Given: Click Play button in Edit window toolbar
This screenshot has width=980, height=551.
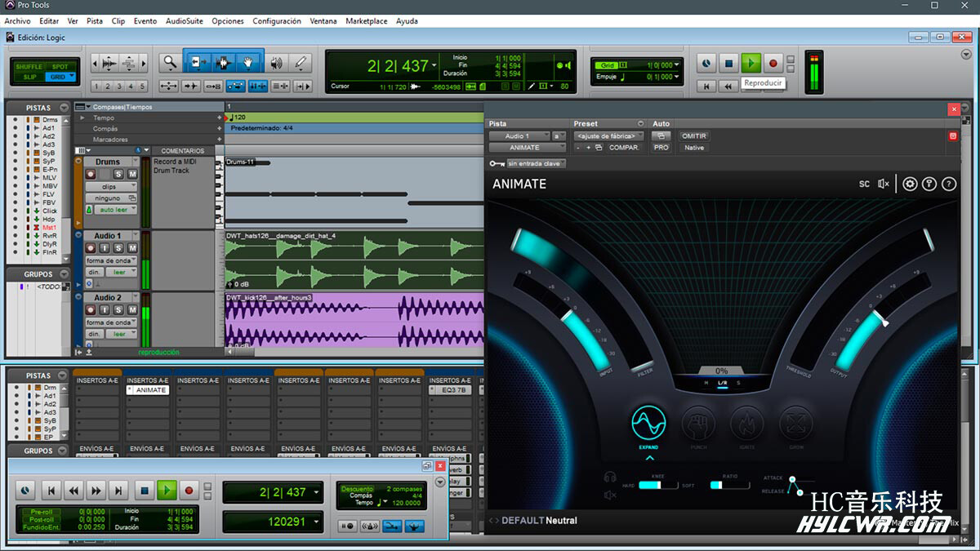Looking at the screenshot, I should pyautogui.click(x=751, y=63).
